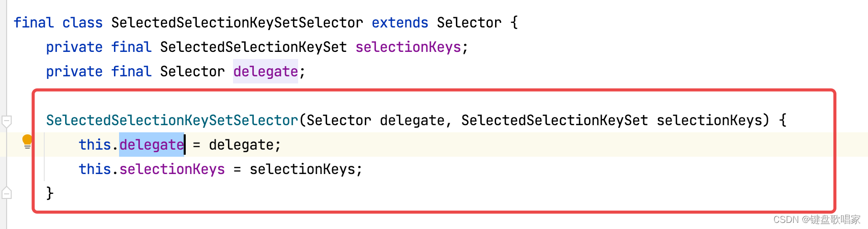The image size is (868, 229).
Task: Click the purple selectionKeys after 'this.'
Action: click(x=172, y=169)
